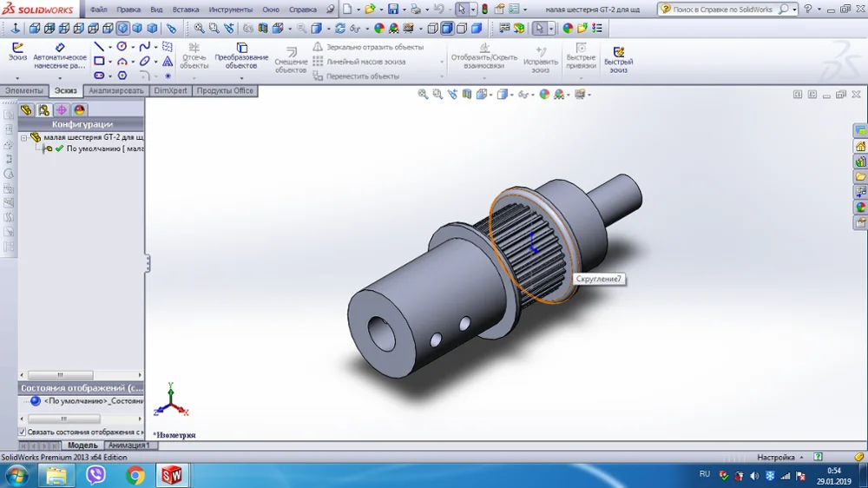868x488 pixels.
Task: Open the Настройка status bar dropdown
Action: pyautogui.click(x=780, y=458)
